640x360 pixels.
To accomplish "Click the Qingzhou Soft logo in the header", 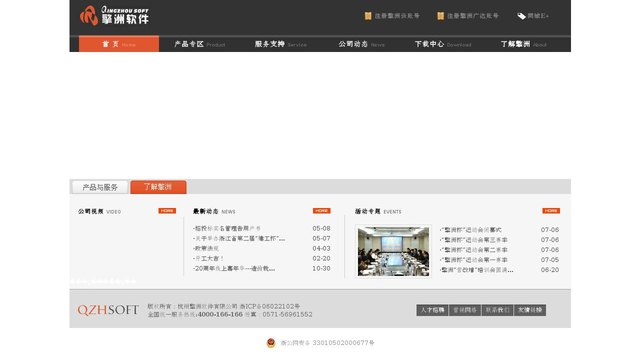I will (114, 16).
